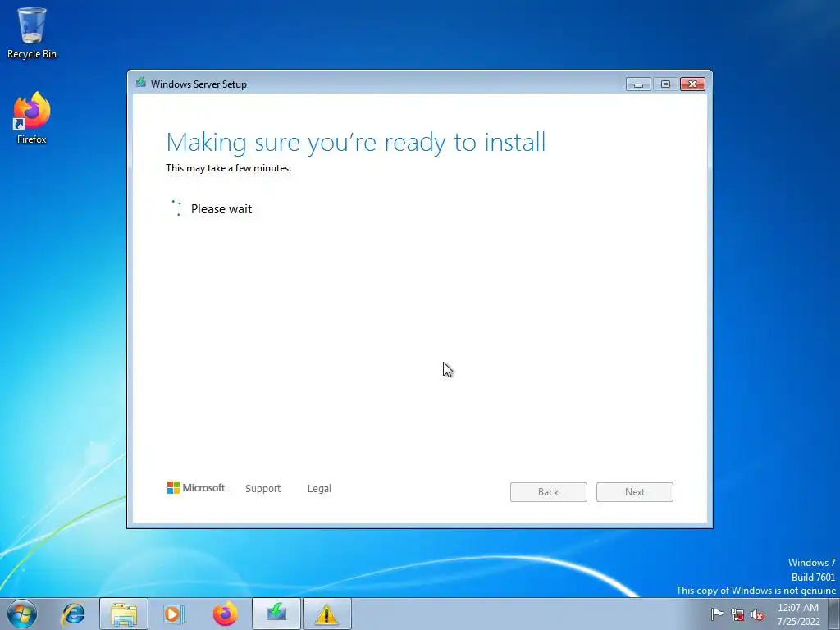Launch Windows Media Player from taskbar
The image size is (840, 630).
[x=173, y=614]
